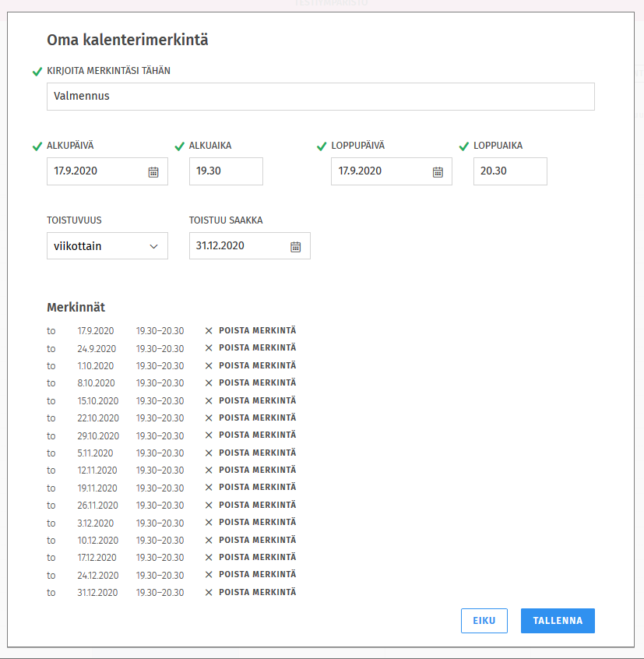The height and width of the screenshot is (659, 644).
Task: Click the X icon beside the 17.9.2020 entry
Action: (209, 330)
